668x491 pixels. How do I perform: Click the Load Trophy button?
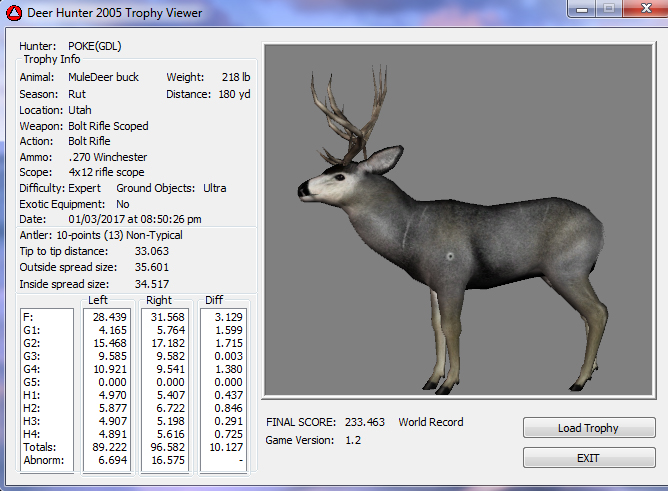click(588, 428)
